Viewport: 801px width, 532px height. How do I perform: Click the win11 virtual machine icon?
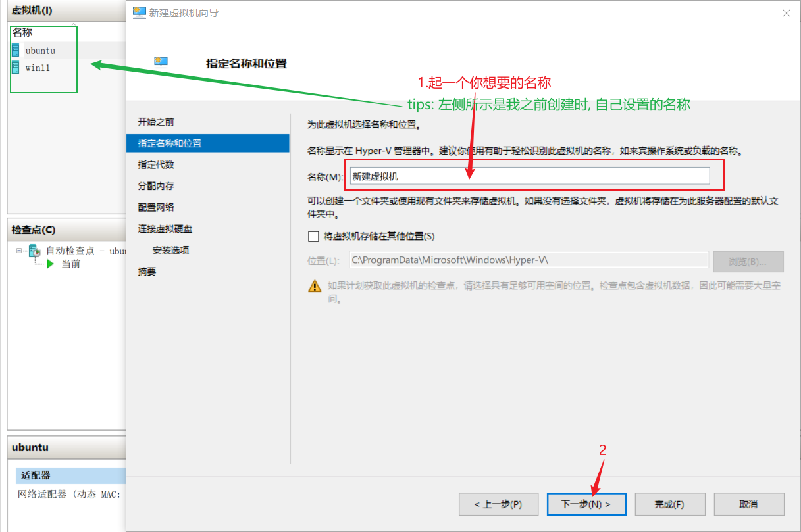click(15, 68)
